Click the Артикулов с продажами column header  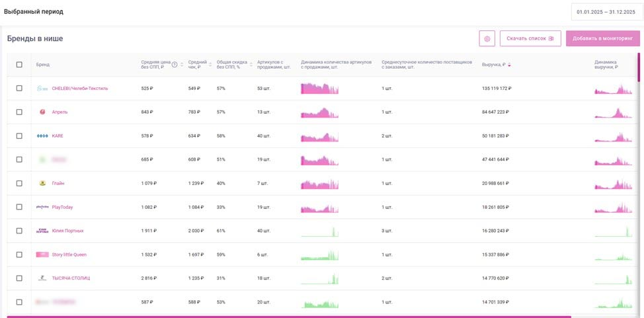pos(274,64)
